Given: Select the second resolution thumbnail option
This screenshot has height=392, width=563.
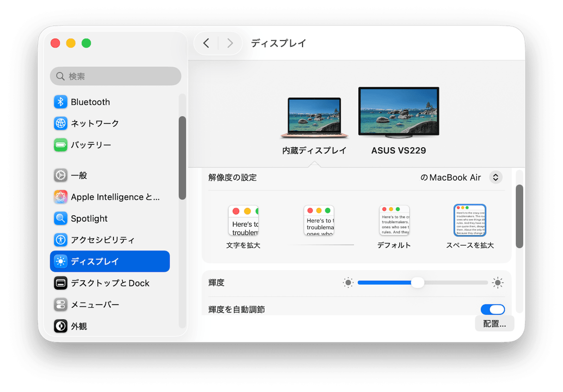Looking at the screenshot, I should point(319,220).
